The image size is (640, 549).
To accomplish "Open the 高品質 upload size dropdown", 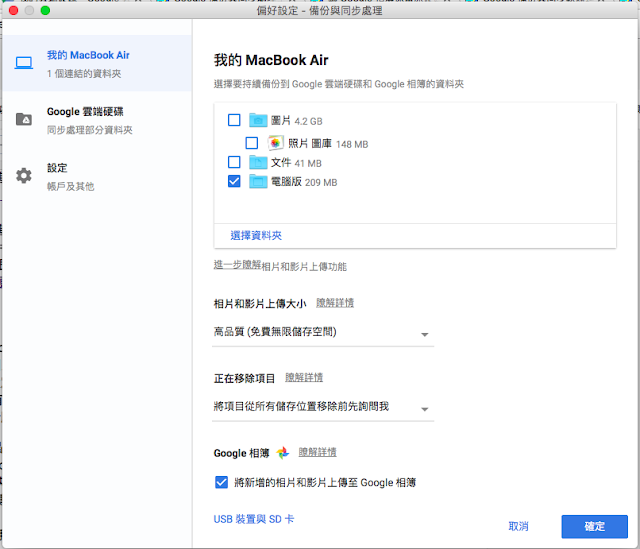I will click(x=323, y=334).
